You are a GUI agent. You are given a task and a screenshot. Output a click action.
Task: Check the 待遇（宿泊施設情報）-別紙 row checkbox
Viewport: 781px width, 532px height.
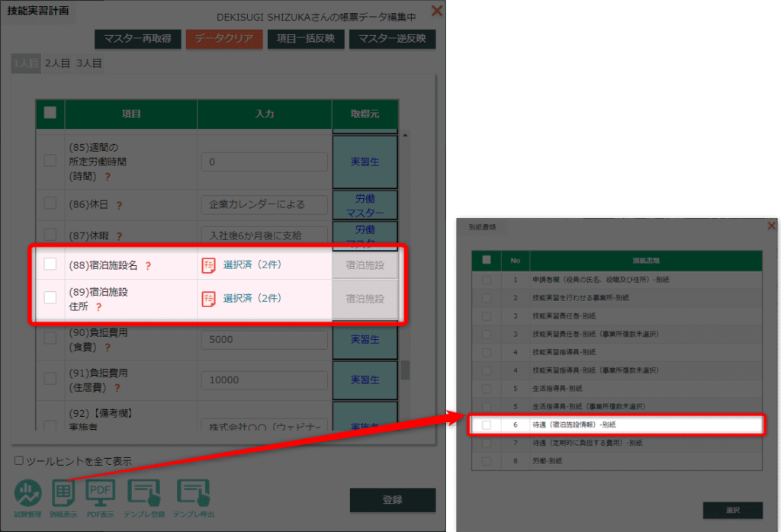tap(487, 425)
